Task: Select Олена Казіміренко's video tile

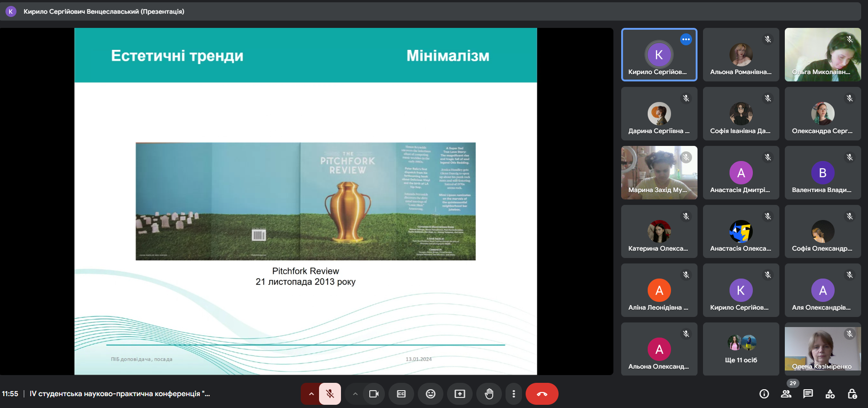Action: 823,349
